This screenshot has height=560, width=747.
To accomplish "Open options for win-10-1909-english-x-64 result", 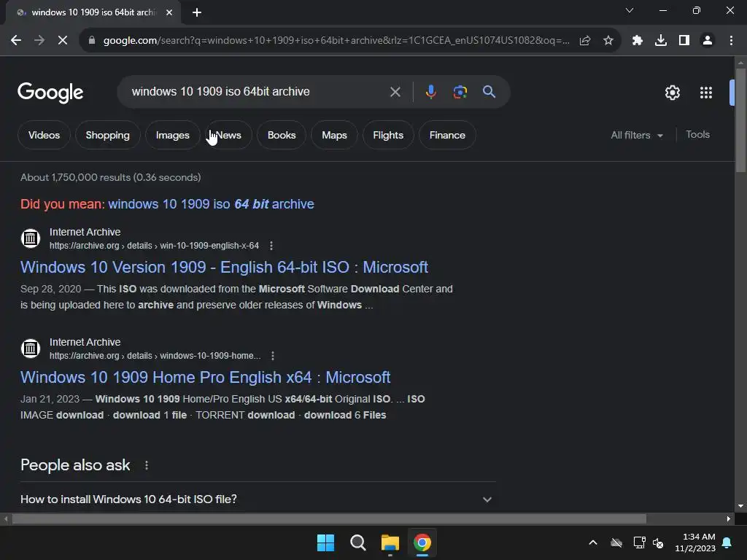I will pos(271,246).
